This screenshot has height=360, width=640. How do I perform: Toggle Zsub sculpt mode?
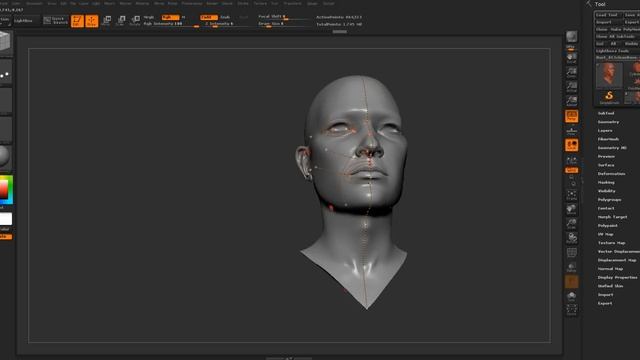[x=225, y=17]
